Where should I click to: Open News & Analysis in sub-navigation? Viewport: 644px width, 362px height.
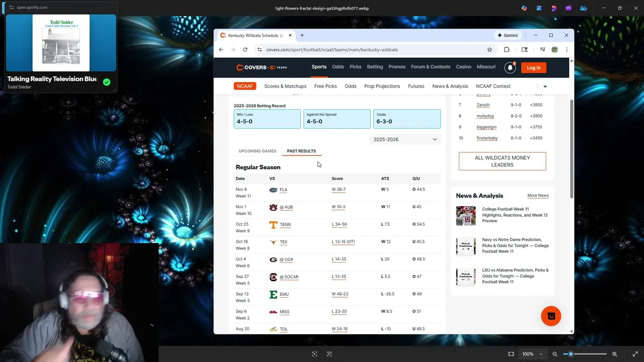[450, 86]
